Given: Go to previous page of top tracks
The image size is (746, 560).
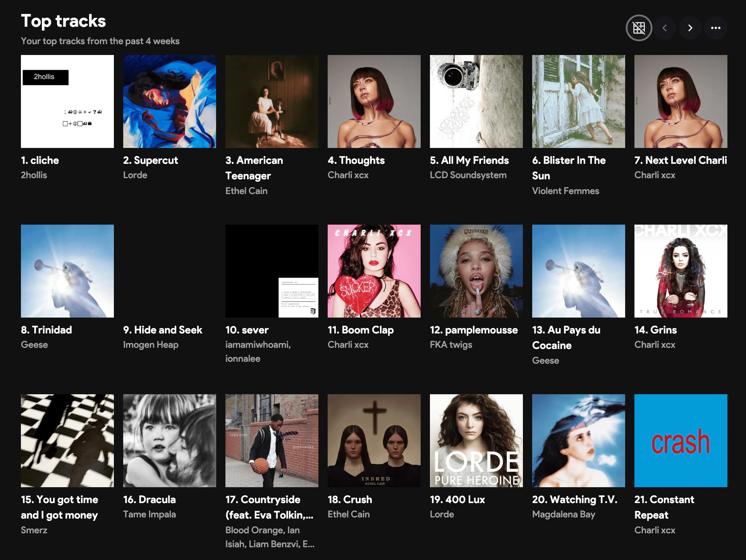Looking at the screenshot, I should click(x=665, y=28).
